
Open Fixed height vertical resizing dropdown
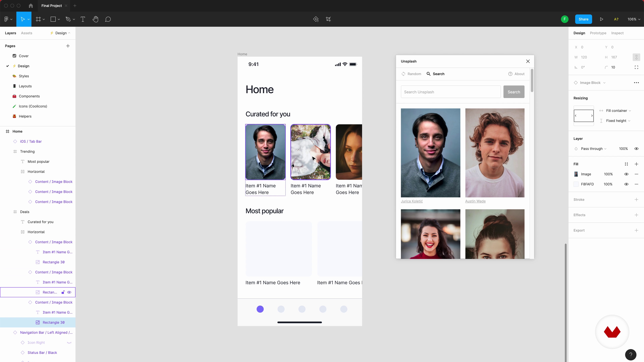pyautogui.click(x=618, y=121)
